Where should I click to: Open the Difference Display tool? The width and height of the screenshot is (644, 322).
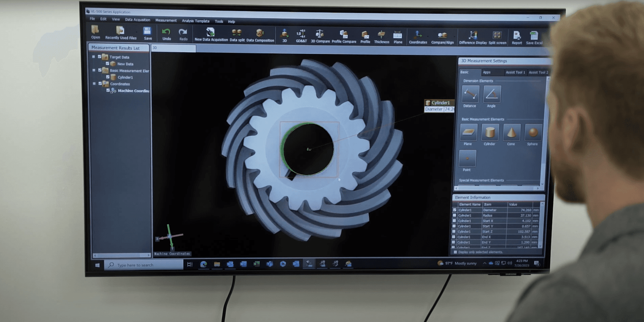[473, 37]
